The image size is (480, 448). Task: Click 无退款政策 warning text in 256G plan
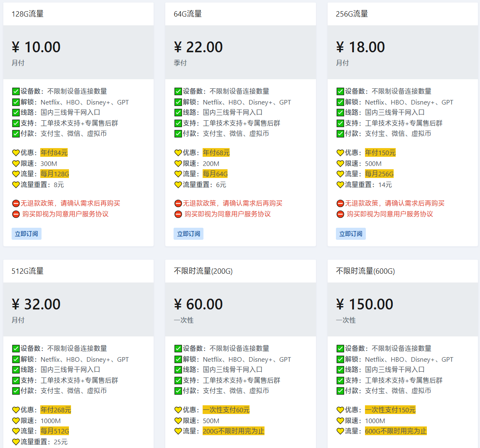(x=394, y=203)
